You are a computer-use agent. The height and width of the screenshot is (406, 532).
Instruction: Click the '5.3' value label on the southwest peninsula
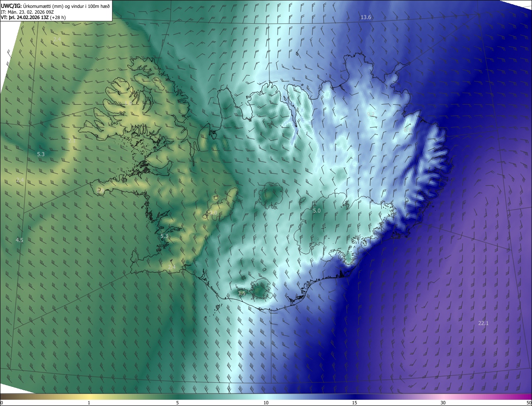coord(164,236)
